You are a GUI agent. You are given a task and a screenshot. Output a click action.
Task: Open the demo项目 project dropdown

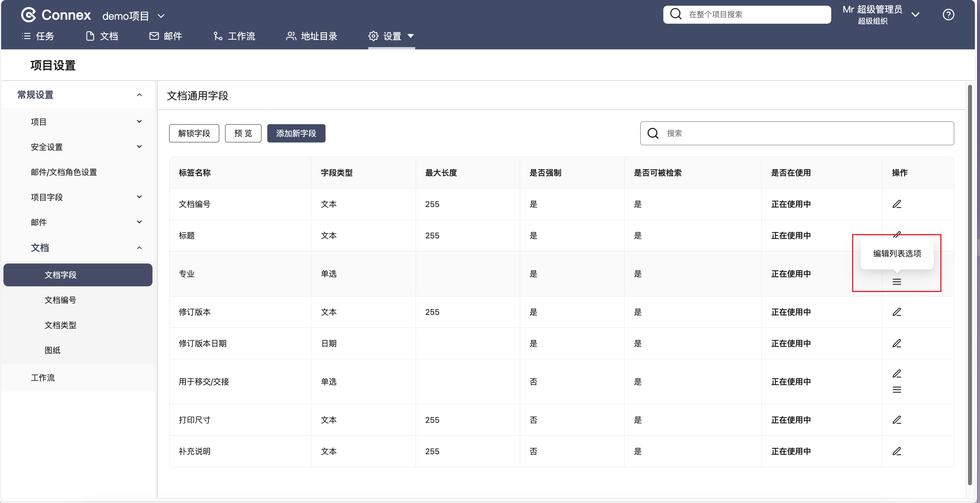pyautogui.click(x=133, y=16)
